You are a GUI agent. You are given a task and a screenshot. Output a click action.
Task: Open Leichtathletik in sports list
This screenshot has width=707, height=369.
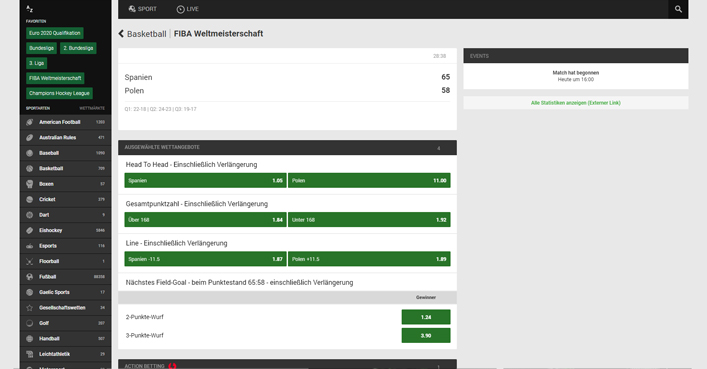65,354
